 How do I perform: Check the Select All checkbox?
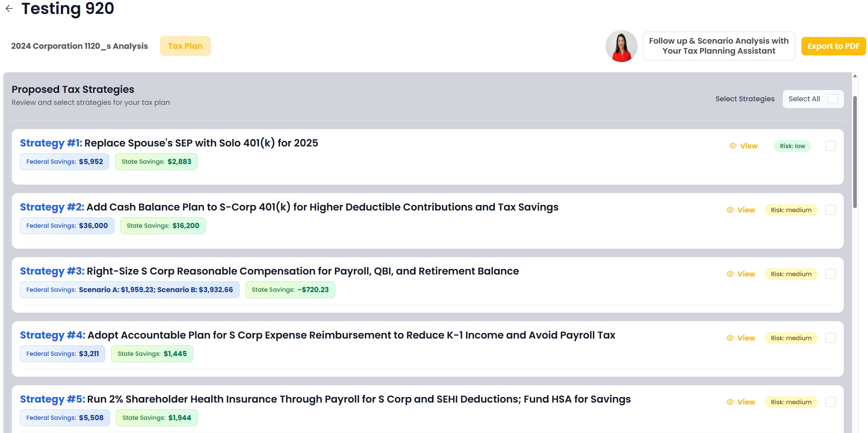click(833, 99)
